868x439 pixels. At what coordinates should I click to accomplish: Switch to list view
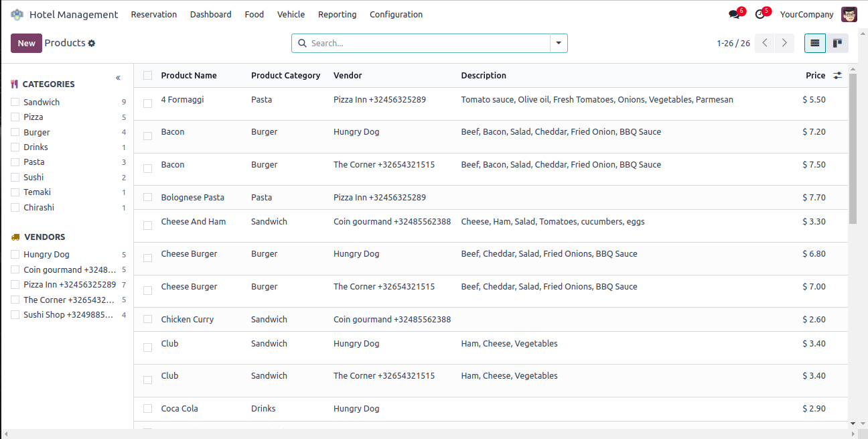[814, 43]
